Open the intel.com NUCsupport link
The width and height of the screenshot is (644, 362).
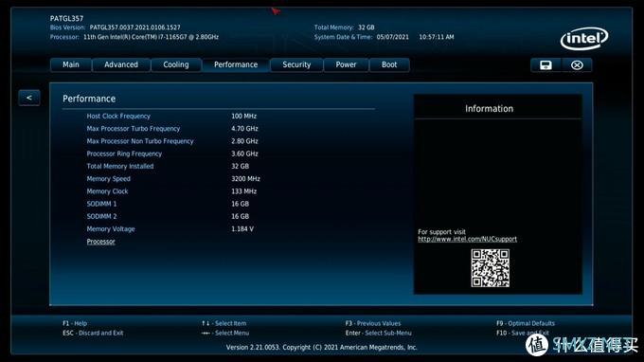(468, 239)
